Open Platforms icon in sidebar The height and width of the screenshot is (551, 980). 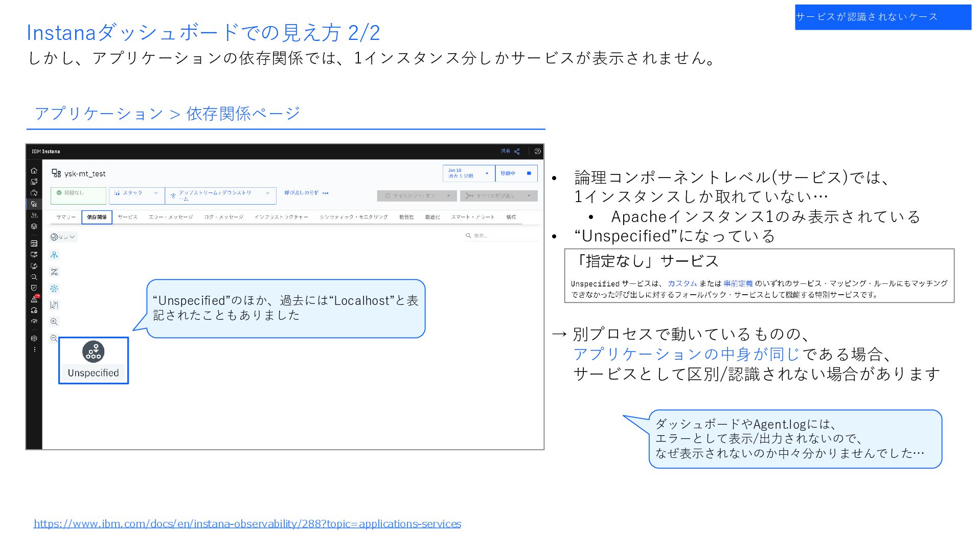(34, 215)
